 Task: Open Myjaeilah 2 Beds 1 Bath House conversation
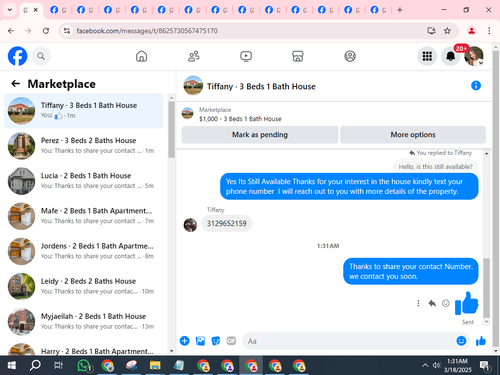point(84,322)
